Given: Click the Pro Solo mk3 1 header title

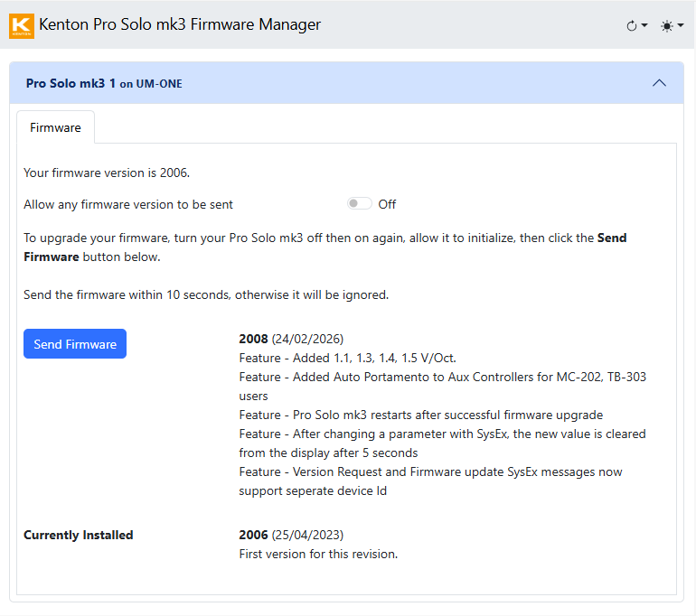Looking at the screenshot, I should [x=71, y=83].
